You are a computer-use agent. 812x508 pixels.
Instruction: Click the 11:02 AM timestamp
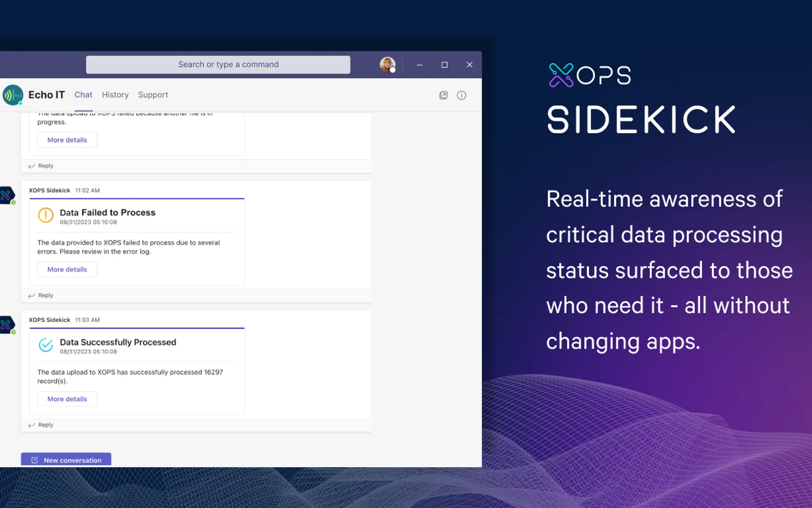point(87,190)
